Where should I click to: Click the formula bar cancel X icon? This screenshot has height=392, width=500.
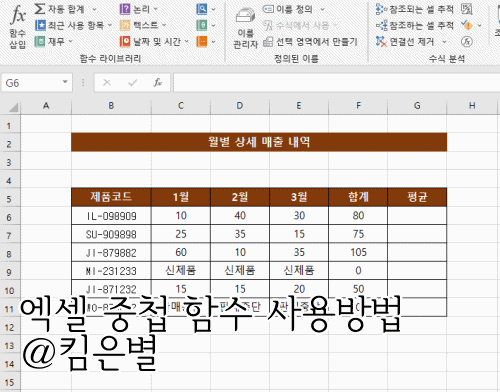pos(107,83)
